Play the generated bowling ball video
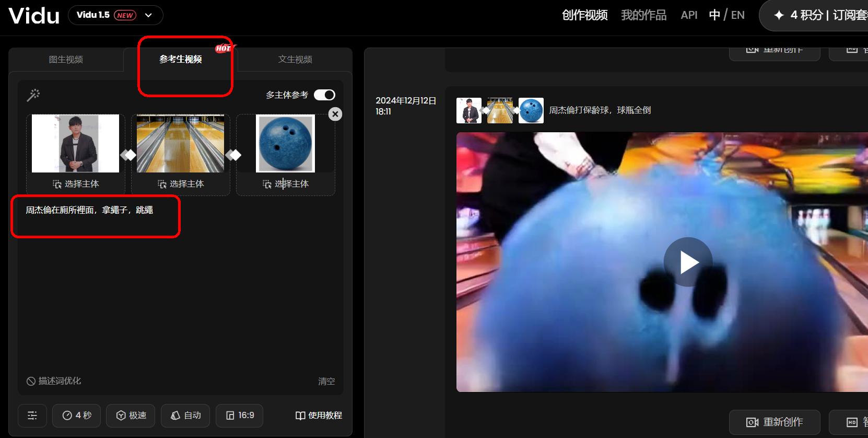Viewport: 868px width, 438px height. 688,262
